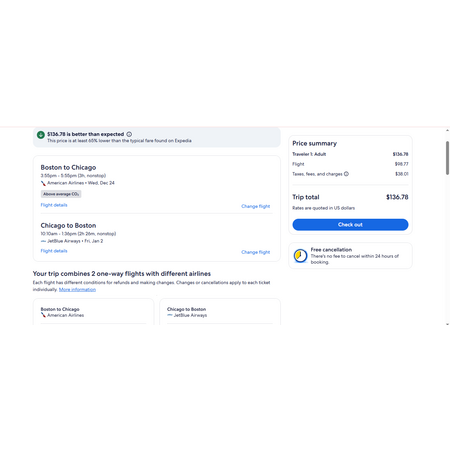Click the scrollbar down arrow
The height and width of the screenshot is (450, 450).
click(x=447, y=324)
